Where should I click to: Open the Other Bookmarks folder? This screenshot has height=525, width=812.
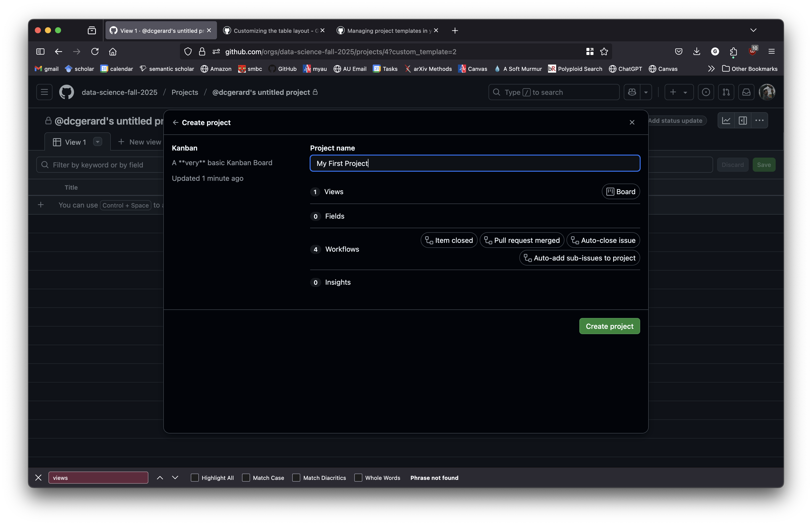pyautogui.click(x=750, y=69)
